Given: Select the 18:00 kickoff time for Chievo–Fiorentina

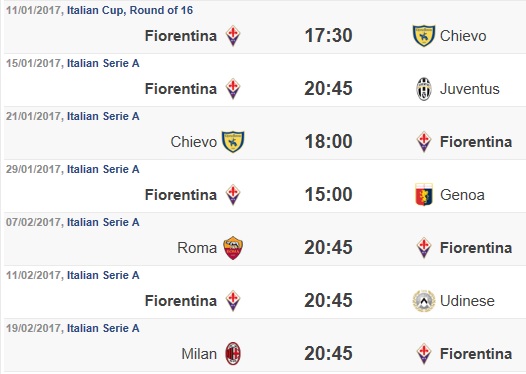Looking at the screenshot, I should pos(328,142).
